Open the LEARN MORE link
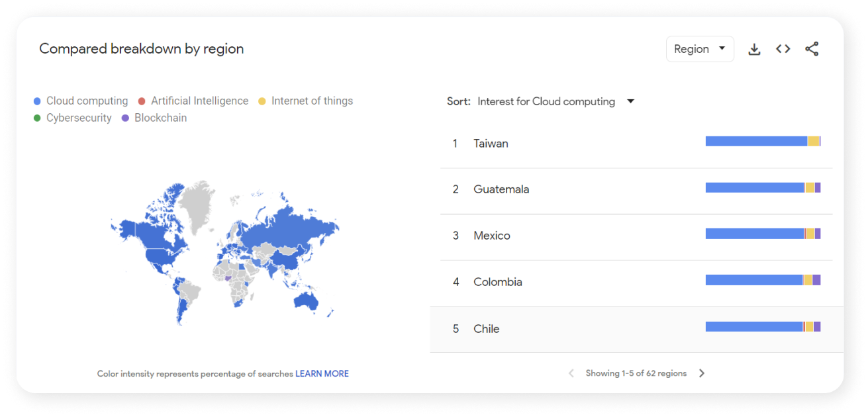Image resolution: width=868 pixels, height=417 pixels. pyautogui.click(x=322, y=373)
